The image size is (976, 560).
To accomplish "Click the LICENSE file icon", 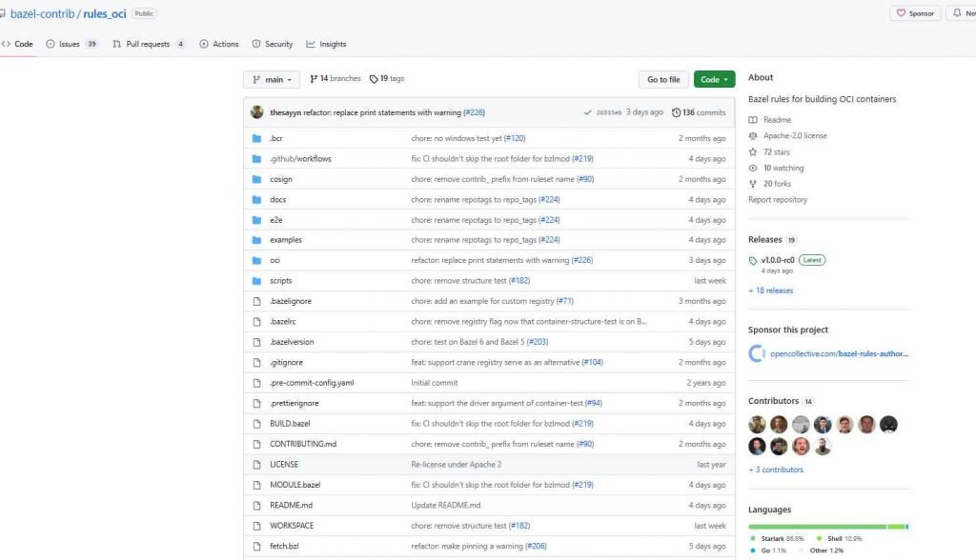I will click(x=256, y=464).
